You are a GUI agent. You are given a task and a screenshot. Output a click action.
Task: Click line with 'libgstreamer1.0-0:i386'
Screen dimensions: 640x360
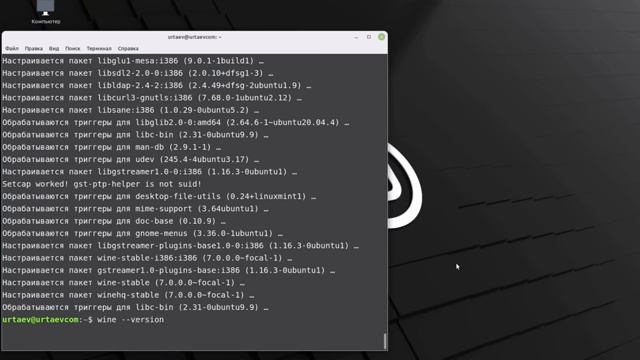[x=149, y=172]
